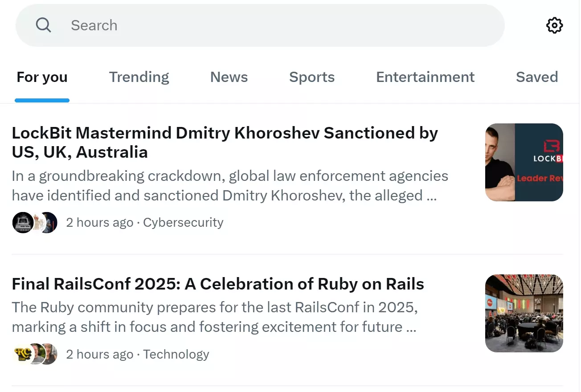
Task: Click the magnifying glass search icon
Action: [x=43, y=25]
